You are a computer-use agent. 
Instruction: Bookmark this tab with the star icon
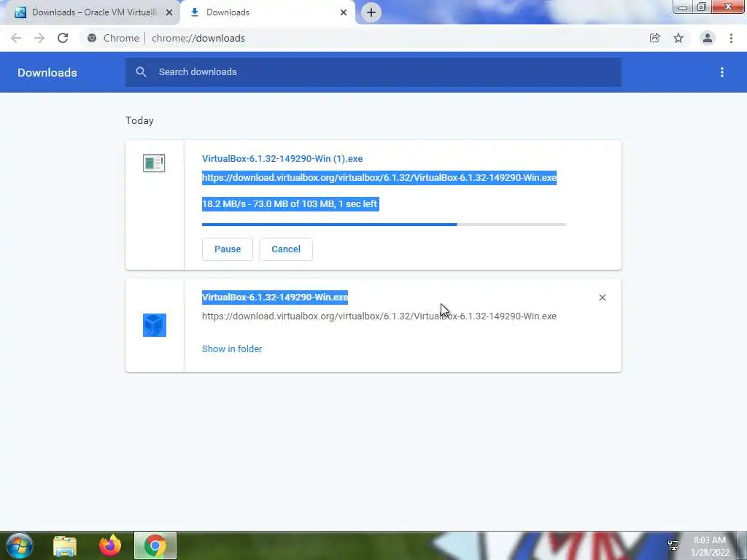coord(678,38)
